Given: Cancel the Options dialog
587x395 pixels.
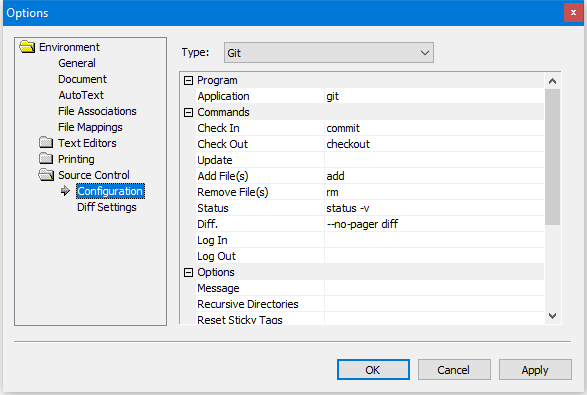Looking at the screenshot, I should click(454, 370).
